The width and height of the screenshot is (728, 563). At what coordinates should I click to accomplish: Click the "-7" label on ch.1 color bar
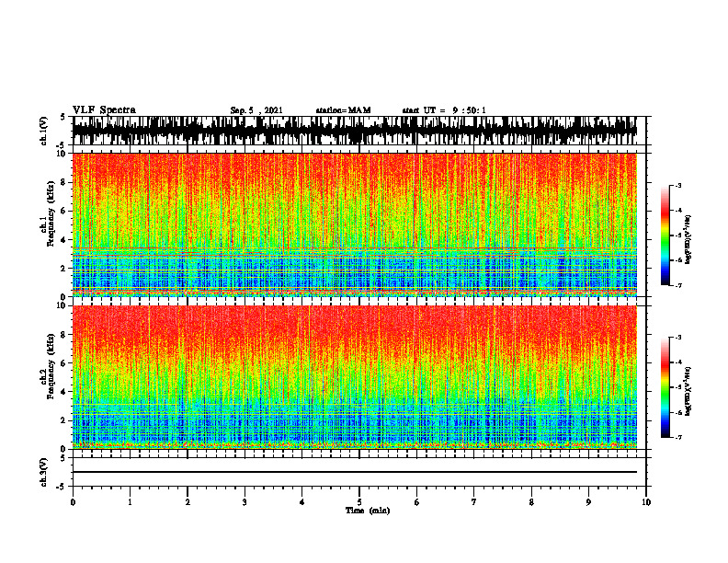[x=678, y=285]
